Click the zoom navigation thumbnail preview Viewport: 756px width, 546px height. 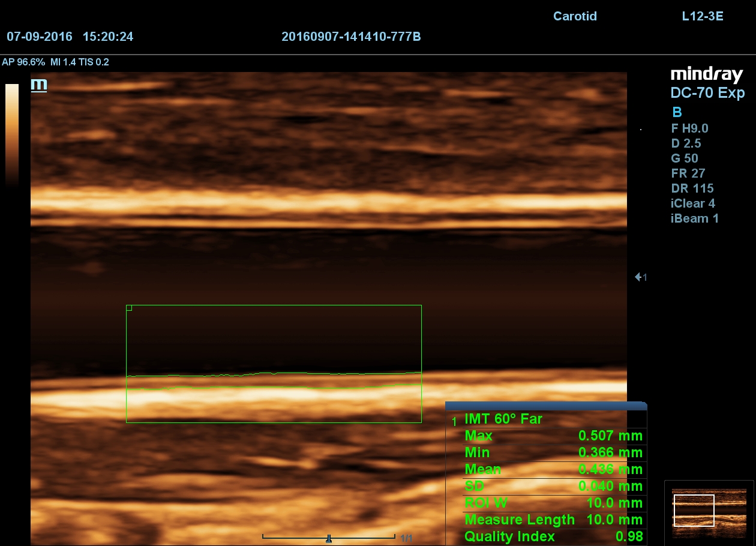[708, 511]
